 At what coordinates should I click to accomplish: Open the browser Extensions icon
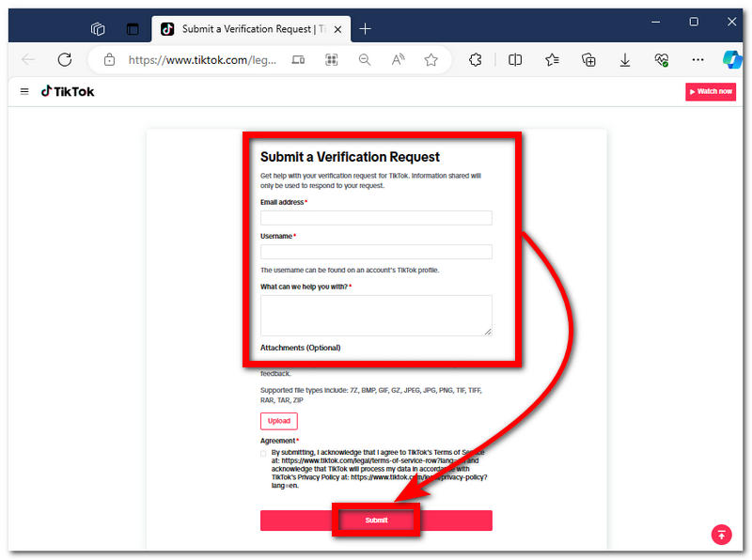click(476, 59)
